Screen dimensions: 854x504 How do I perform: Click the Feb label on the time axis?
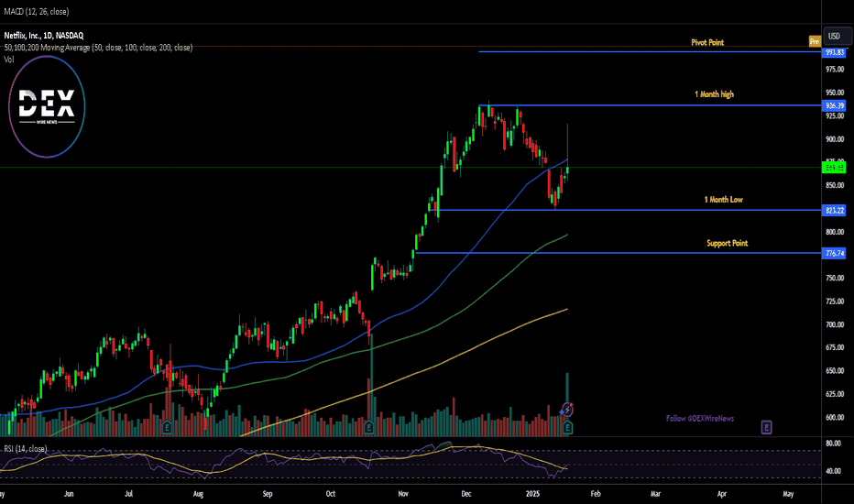(x=596, y=494)
